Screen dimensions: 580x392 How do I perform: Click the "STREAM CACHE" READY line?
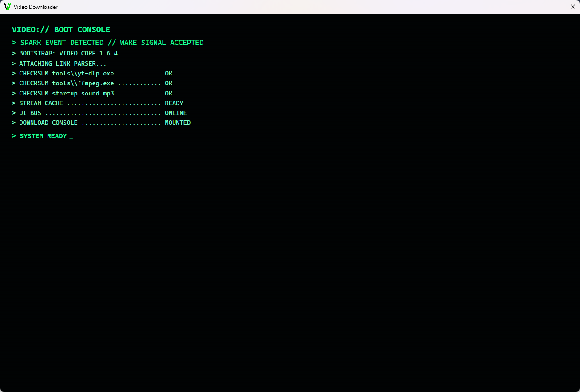pos(98,103)
